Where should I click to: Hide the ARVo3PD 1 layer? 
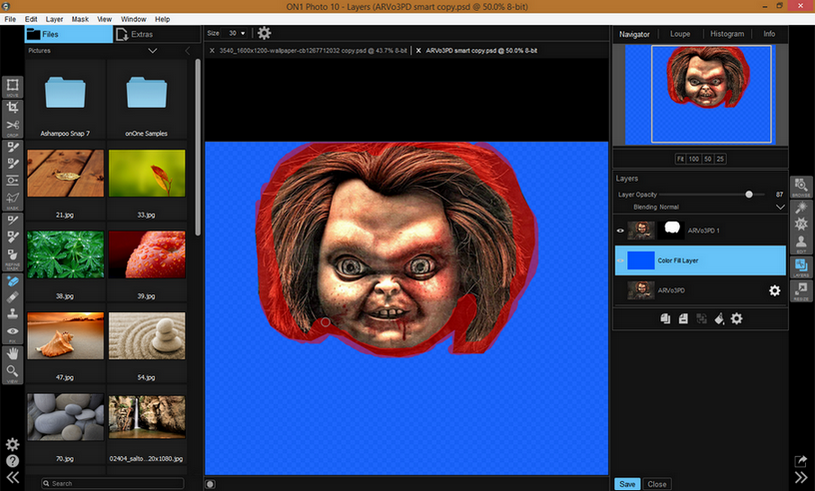click(620, 230)
